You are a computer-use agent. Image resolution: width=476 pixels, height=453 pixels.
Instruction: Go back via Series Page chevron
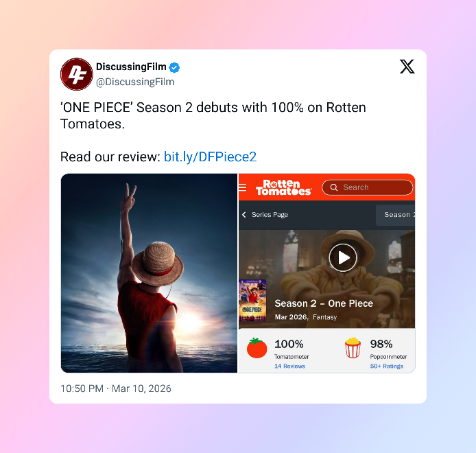pos(243,215)
